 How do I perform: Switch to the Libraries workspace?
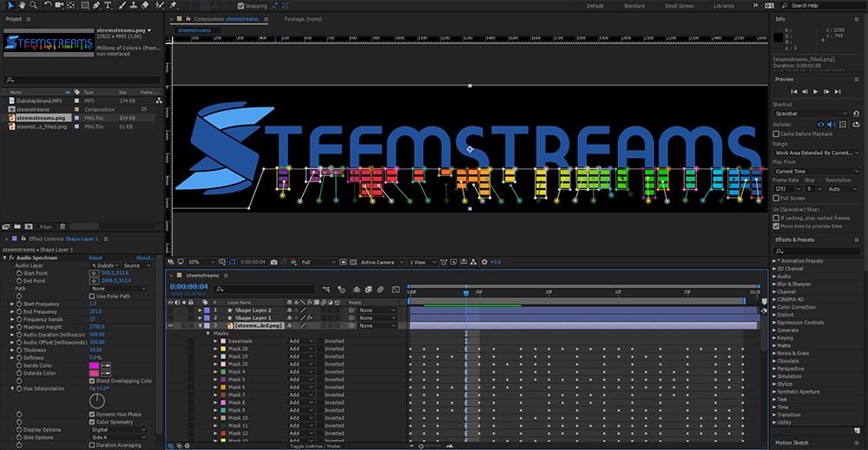pyautogui.click(x=724, y=5)
